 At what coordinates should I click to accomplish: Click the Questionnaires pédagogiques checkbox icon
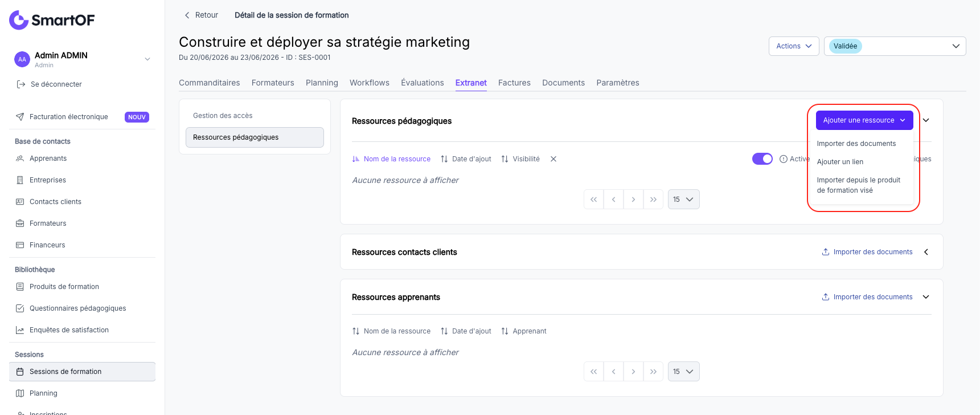(x=20, y=308)
